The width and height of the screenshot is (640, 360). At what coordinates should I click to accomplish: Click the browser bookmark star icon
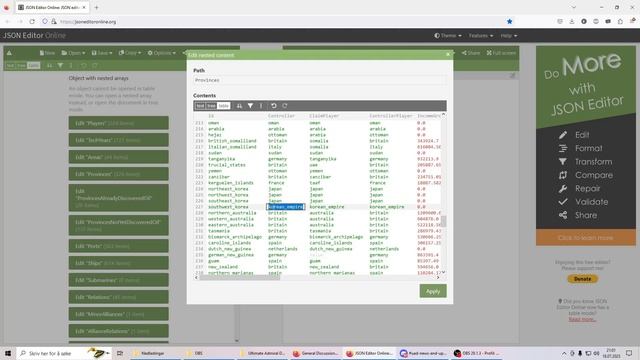(509, 22)
